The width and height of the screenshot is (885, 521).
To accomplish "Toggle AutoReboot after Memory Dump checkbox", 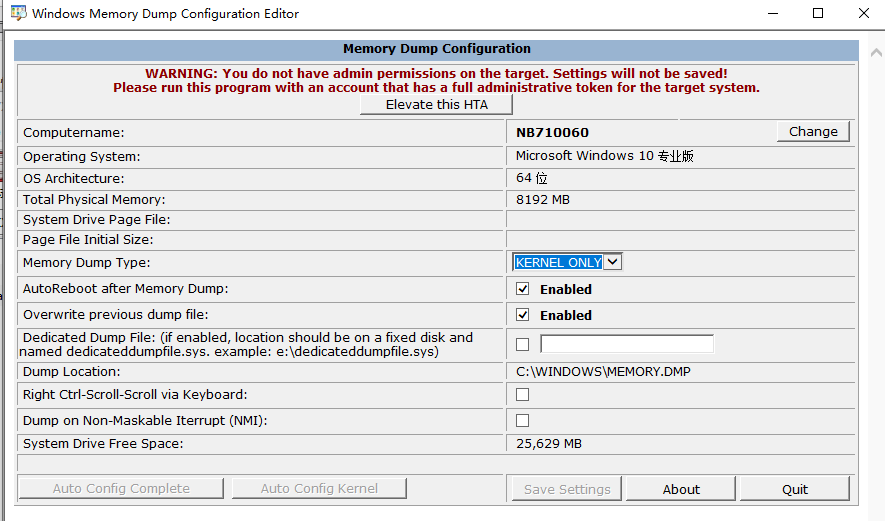I will coord(523,289).
